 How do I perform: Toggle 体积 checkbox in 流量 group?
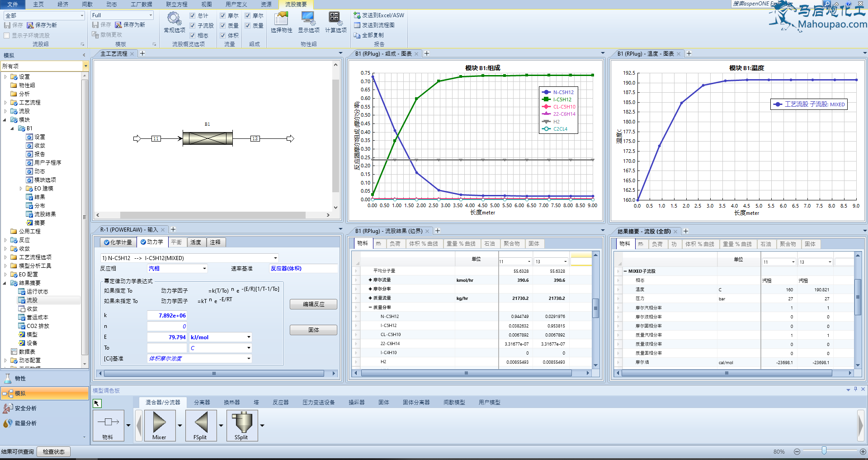click(x=223, y=35)
